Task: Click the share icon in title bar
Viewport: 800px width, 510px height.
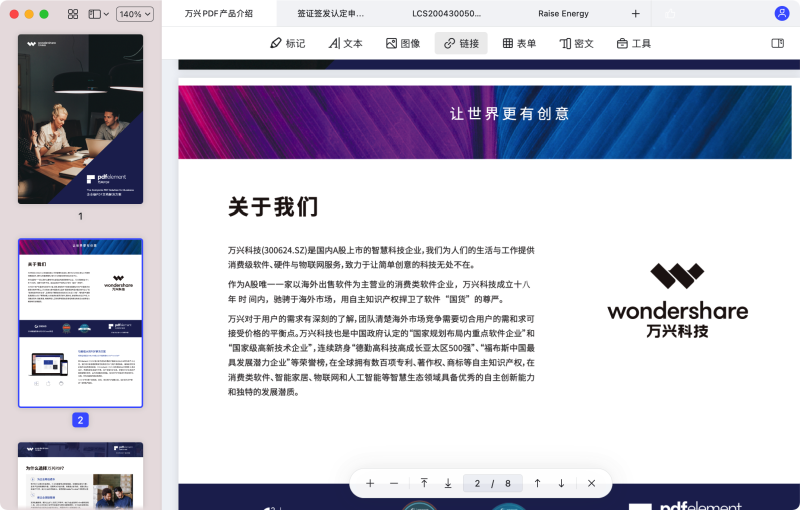Action: click(670, 14)
